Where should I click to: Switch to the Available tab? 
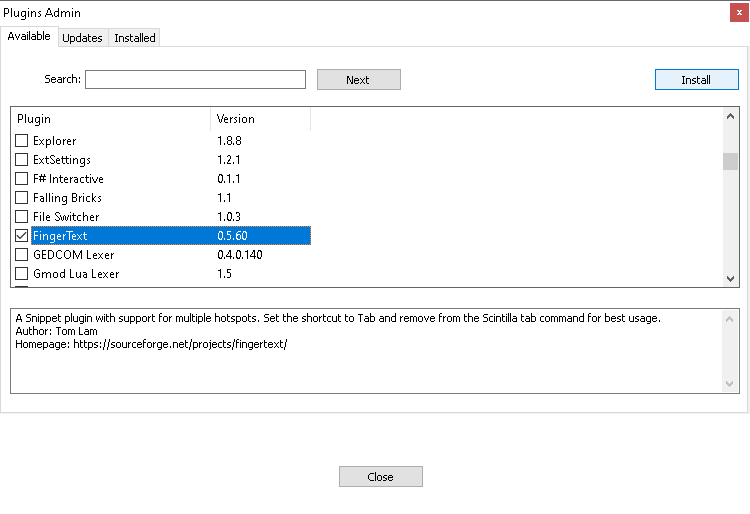pyautogui.click(x=29, y=36)
